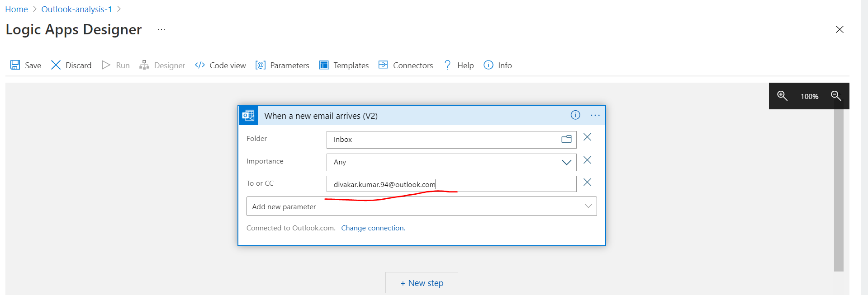The height and width of the screenshot is (295, 868).
Task: Go to Home breadcrumb
Action: (16, 9)
